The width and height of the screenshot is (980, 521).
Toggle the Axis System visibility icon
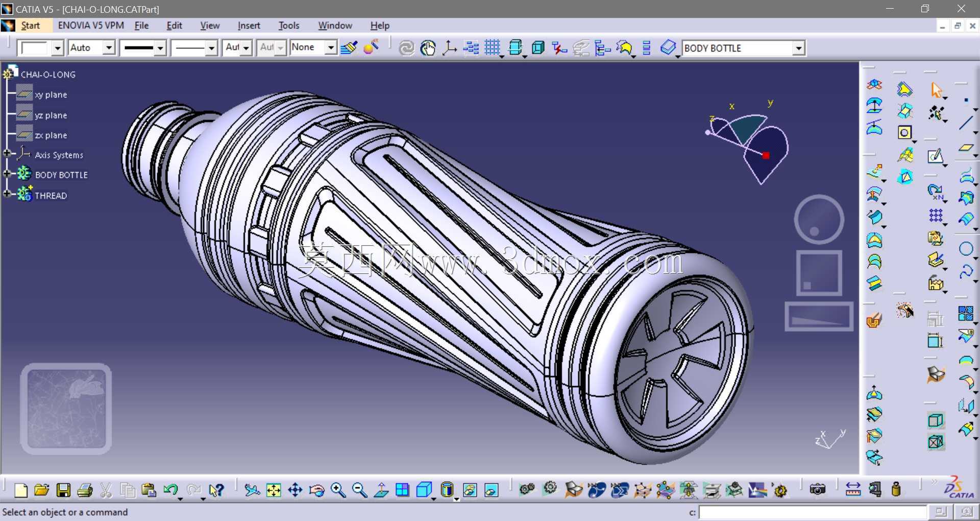[x=449, y=48]
